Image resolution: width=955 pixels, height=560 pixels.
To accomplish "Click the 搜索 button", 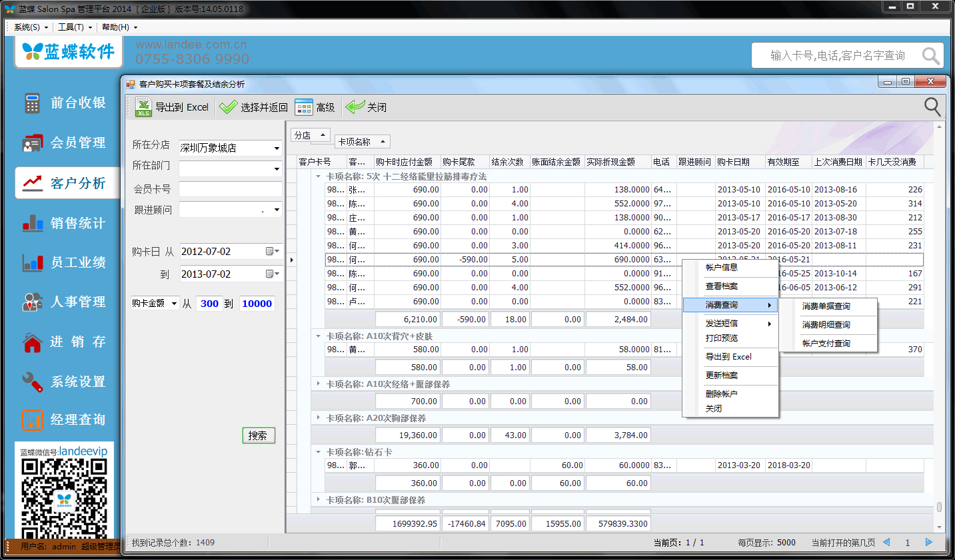I will 259,435.
